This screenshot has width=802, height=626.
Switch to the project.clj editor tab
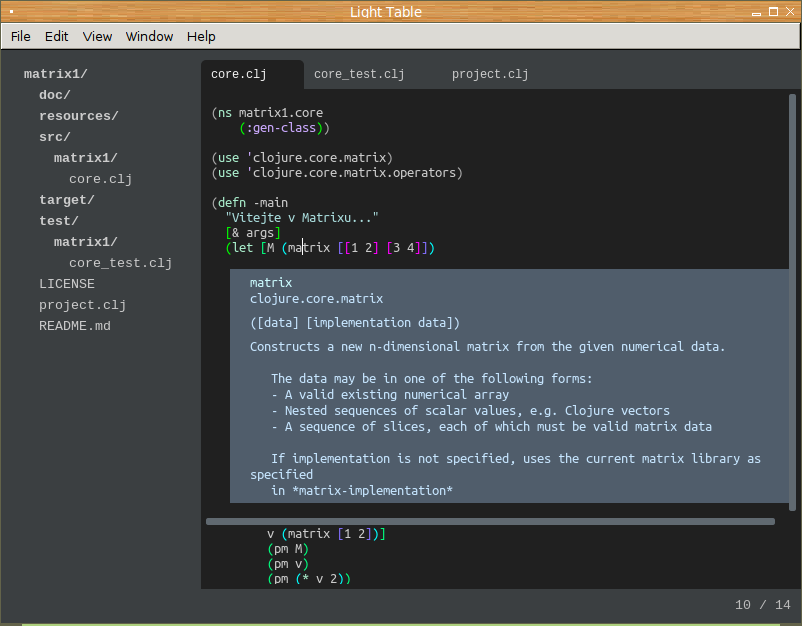tap(489, 74)
